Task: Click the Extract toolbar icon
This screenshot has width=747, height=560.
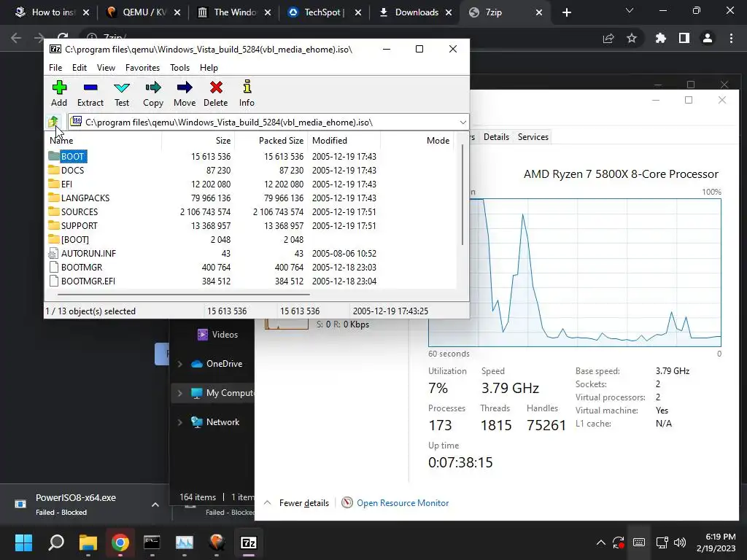Action: click(x=90, y=93)
